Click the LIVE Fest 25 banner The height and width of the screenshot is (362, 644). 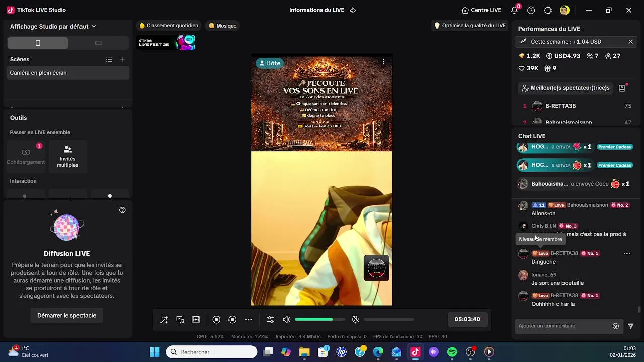click(x=167, y=43)
